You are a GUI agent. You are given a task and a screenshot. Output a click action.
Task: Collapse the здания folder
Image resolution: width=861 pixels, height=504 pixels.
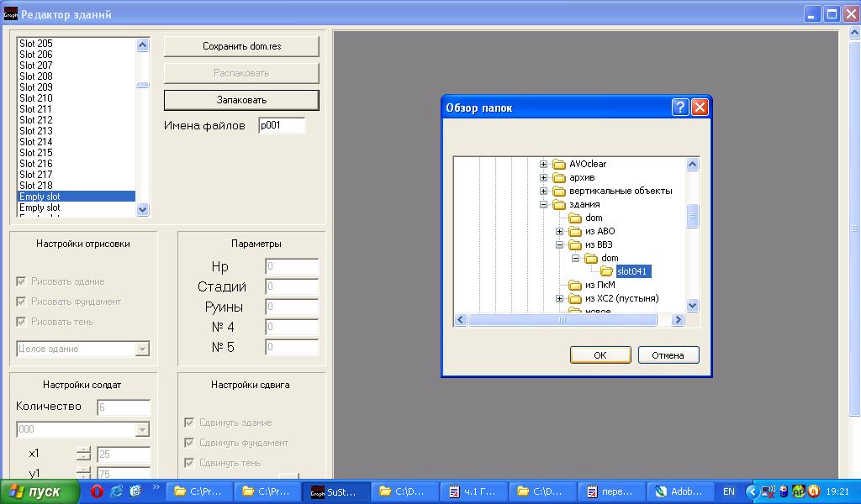tap(544, 205)
